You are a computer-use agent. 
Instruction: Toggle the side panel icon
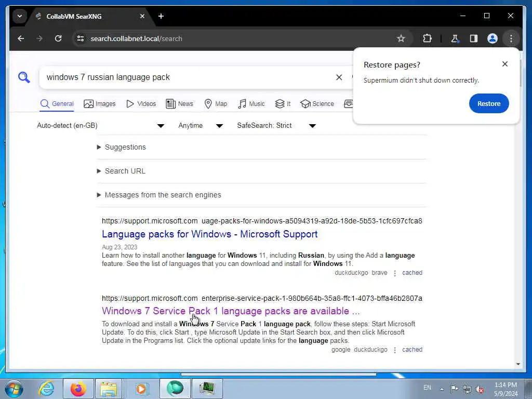(474, 38)
